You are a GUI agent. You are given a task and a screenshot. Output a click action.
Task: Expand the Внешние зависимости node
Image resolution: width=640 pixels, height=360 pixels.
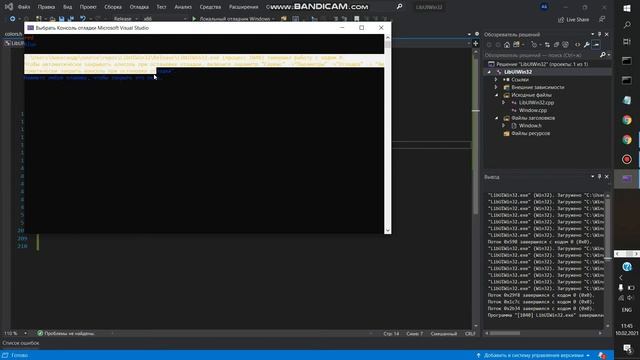click(x=496, y=87)
